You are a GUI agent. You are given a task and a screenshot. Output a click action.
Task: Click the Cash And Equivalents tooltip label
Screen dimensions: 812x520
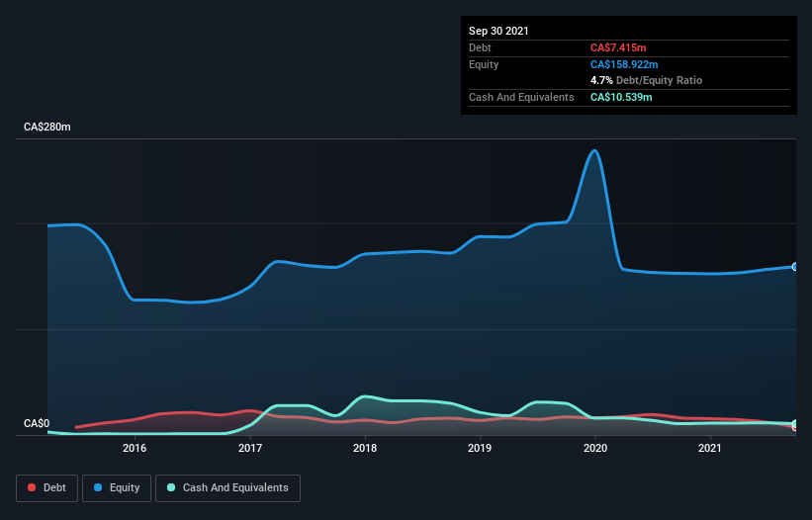(521, 97)
